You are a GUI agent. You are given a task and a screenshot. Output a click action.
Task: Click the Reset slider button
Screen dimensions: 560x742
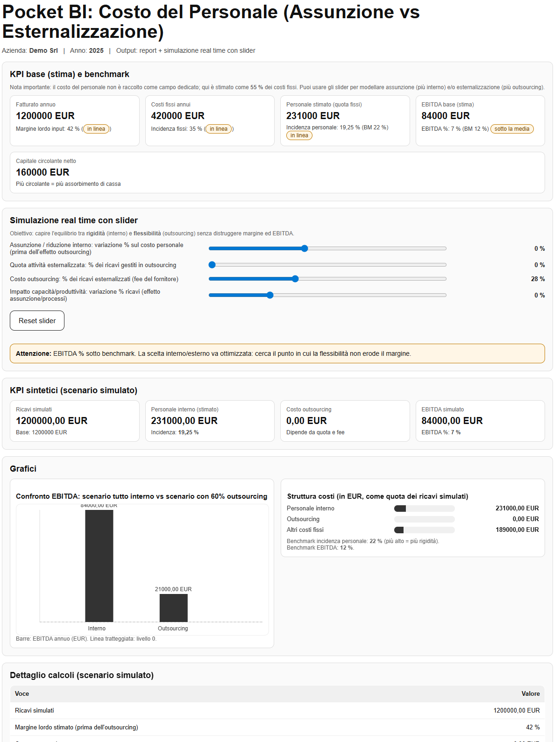coord(37,321)
